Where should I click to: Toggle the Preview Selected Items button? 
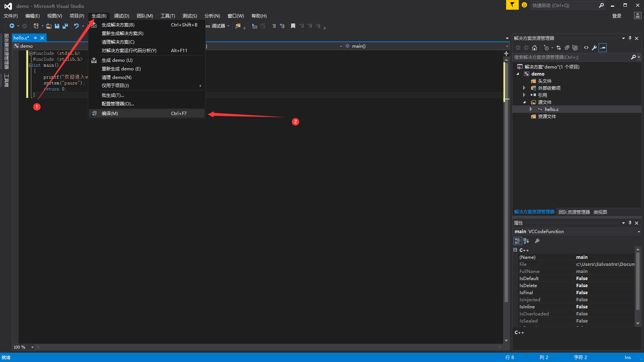603,48
